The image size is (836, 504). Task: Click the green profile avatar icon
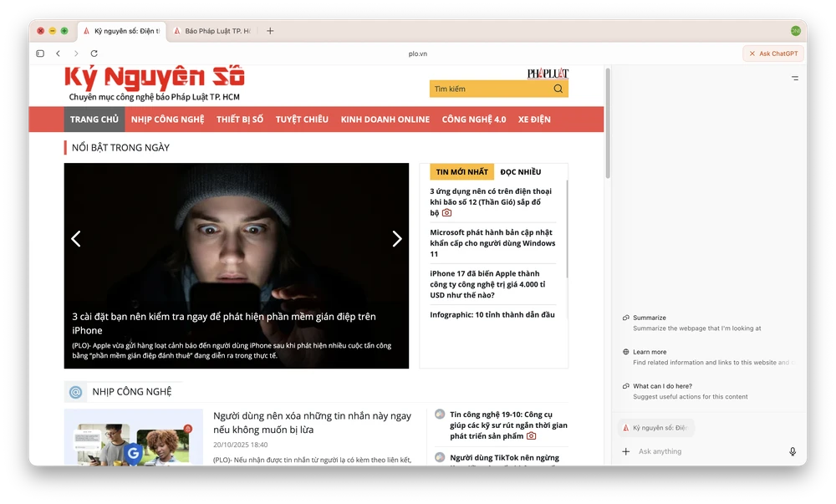tap(795, 31)
